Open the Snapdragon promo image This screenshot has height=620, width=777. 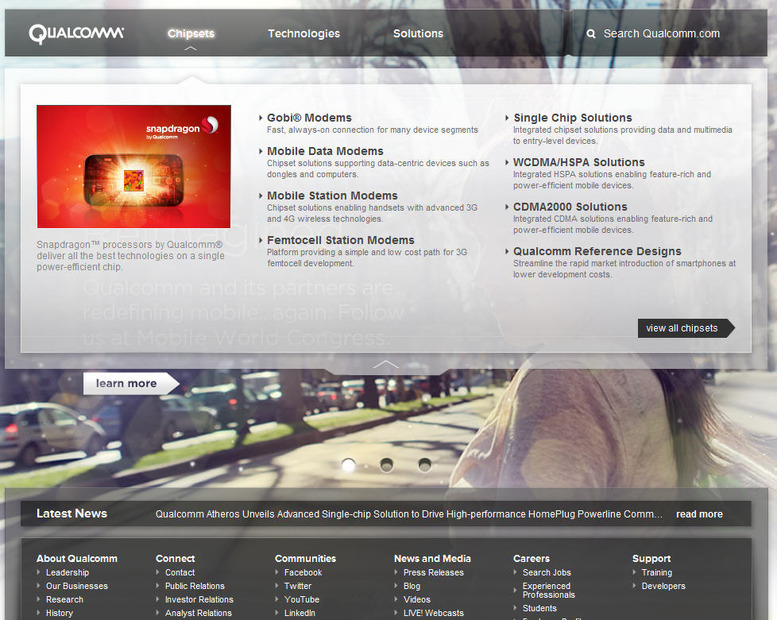134,167
